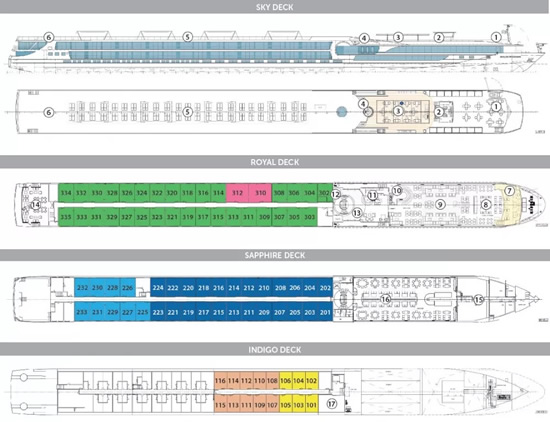
Task: Select marker 9 on the Royal Deck
Action: point(440,205)
